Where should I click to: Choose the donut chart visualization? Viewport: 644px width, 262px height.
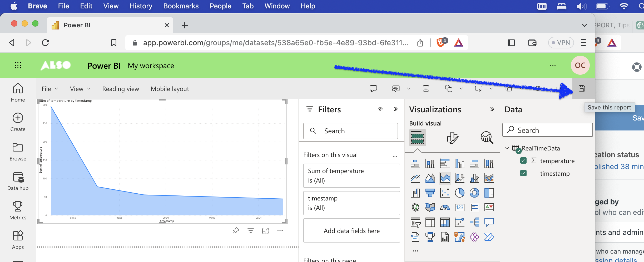click(474, 193)
